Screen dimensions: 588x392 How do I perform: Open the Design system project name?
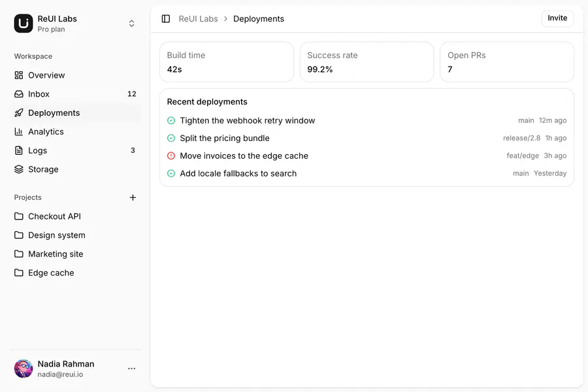tap(57, 235)
